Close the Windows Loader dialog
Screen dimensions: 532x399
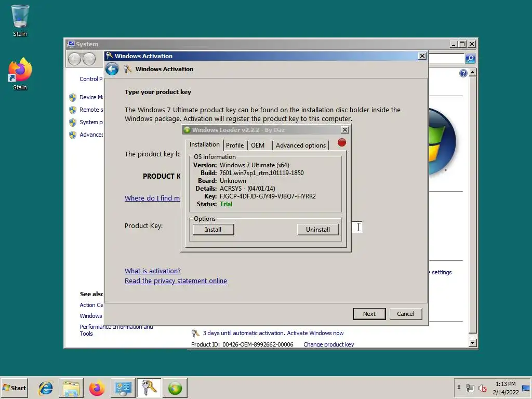345,129
